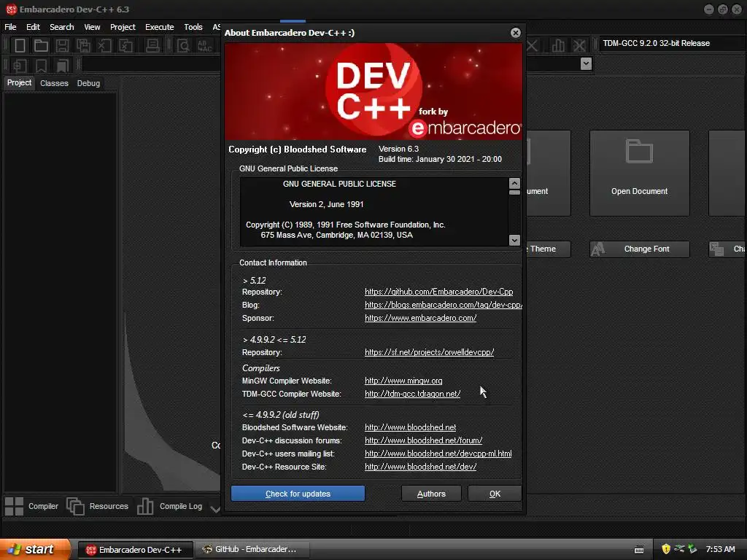
Task: Open the Search menu
Action: pos(62,27)
